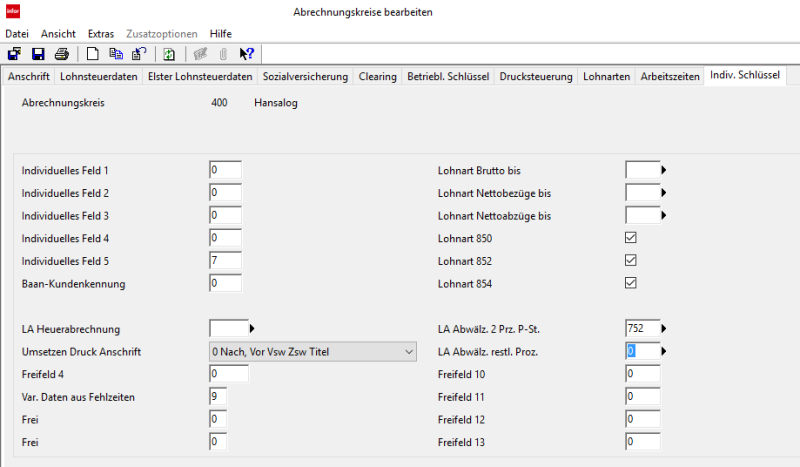
Task: Open lookup arrow for LA Abwälz. restl. Proz.
Action: click(x=664, y=351)
